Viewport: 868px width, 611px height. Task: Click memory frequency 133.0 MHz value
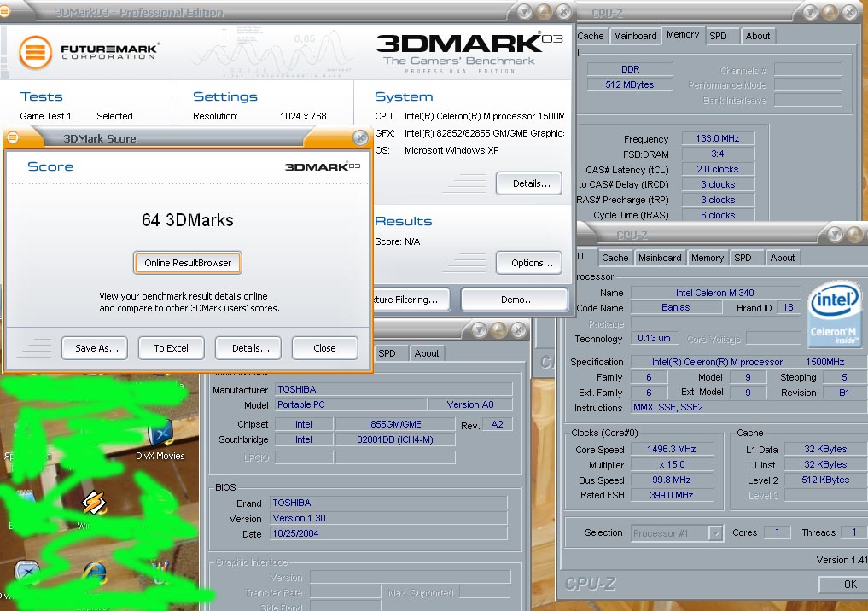pos(718,138)
